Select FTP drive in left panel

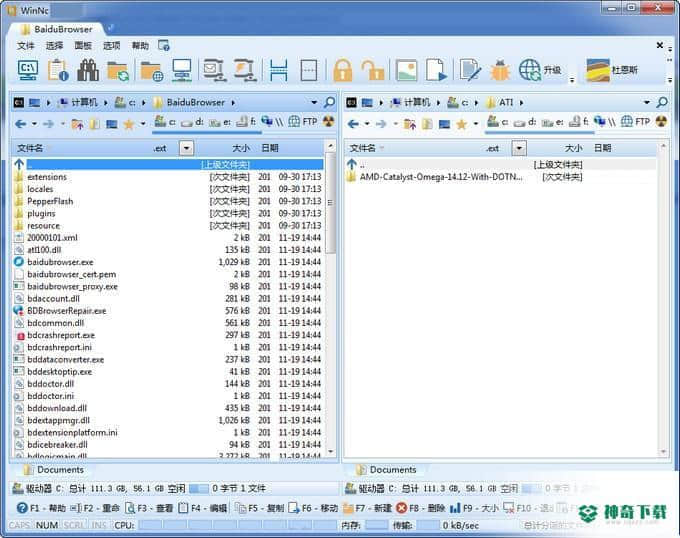point(303,122)
